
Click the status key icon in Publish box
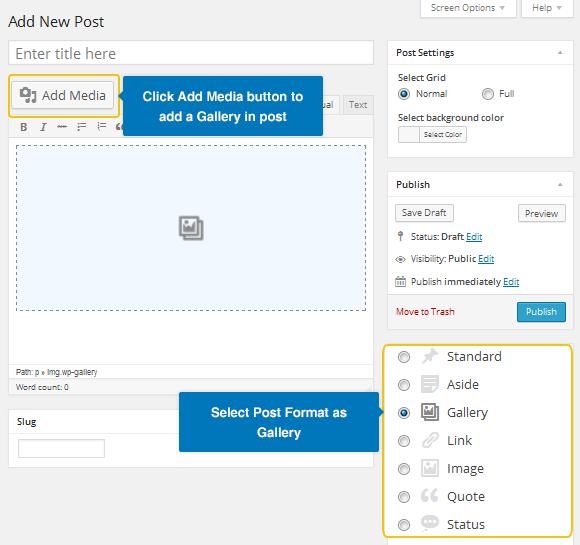(400, 236)
